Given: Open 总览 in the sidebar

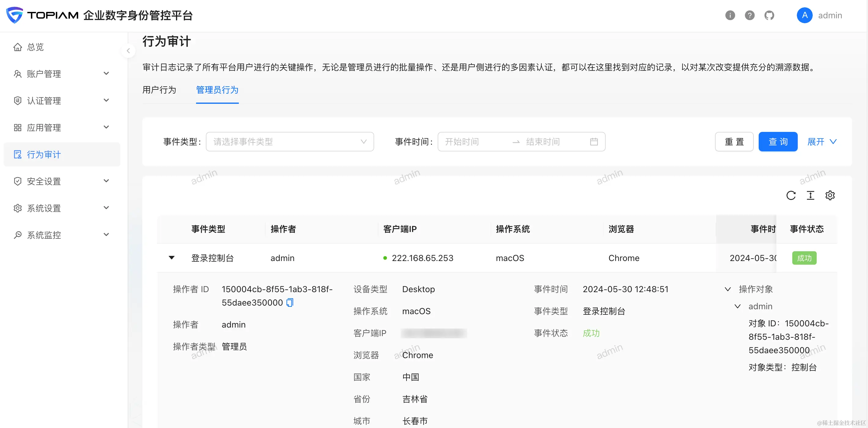Looking at the screenshot, I should [x=35, y=47].
